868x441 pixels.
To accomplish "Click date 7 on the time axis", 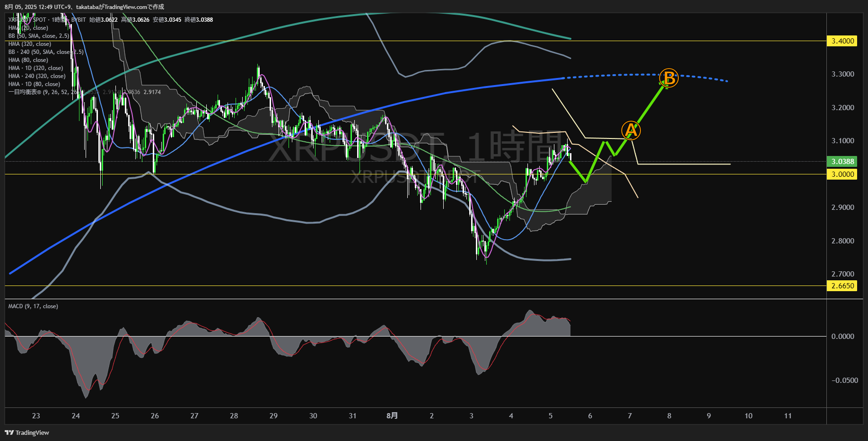I will point(630,416).
